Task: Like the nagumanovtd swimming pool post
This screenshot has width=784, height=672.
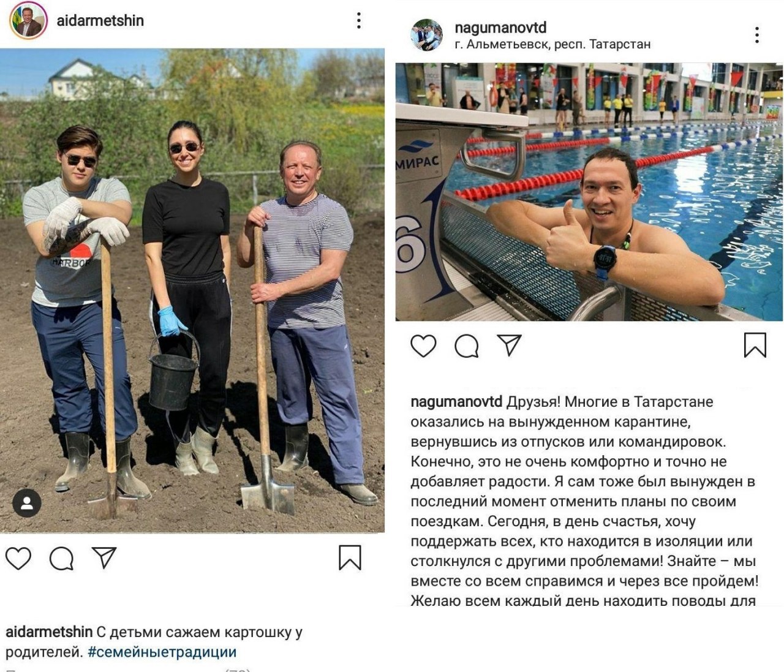Action: point(423,346)
